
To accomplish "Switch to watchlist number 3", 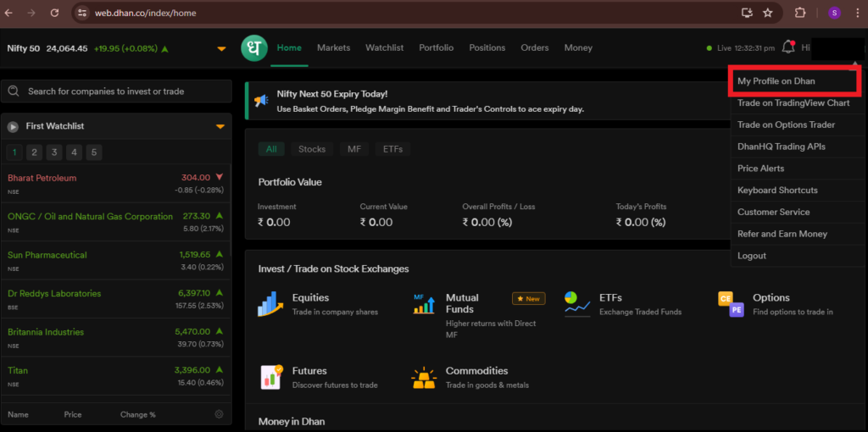I will tap(54, 152).
